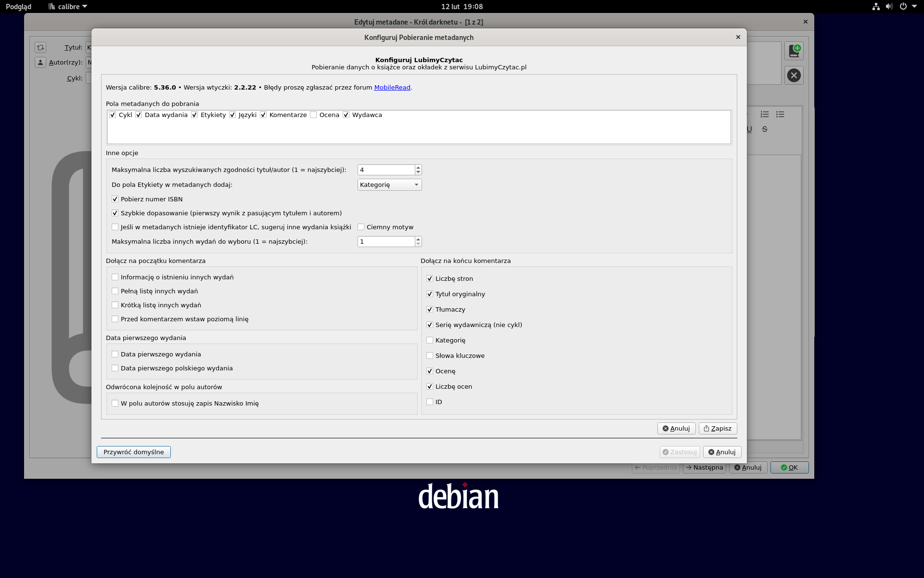This screenshot has height=578, width=924.
Task: Click the author manager person icon
Action: coord(40,62)
